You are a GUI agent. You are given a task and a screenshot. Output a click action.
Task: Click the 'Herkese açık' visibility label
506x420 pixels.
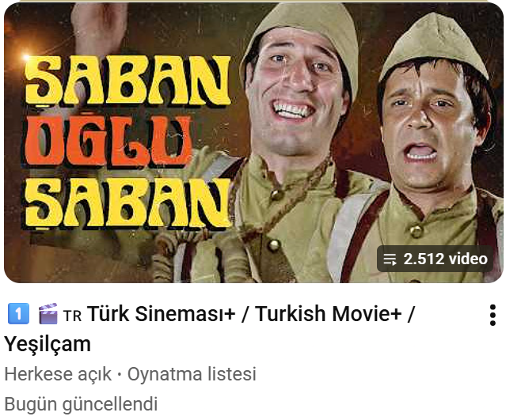click(x=58, y=374)
